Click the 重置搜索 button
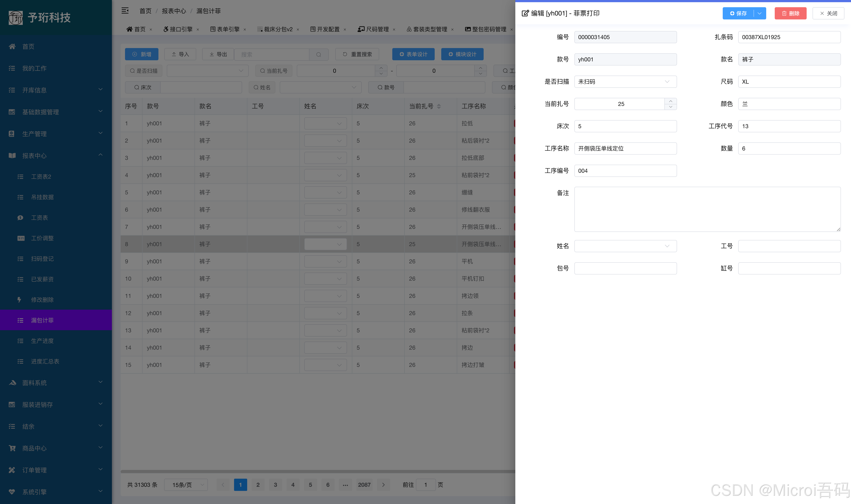Viewport: 851px width, 504px height. point(357,54)
